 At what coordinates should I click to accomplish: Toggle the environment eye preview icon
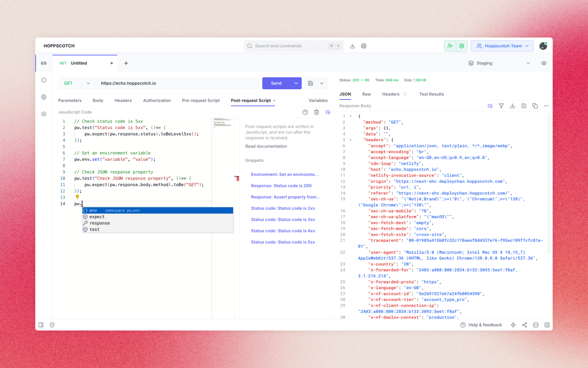pos(544,63)
